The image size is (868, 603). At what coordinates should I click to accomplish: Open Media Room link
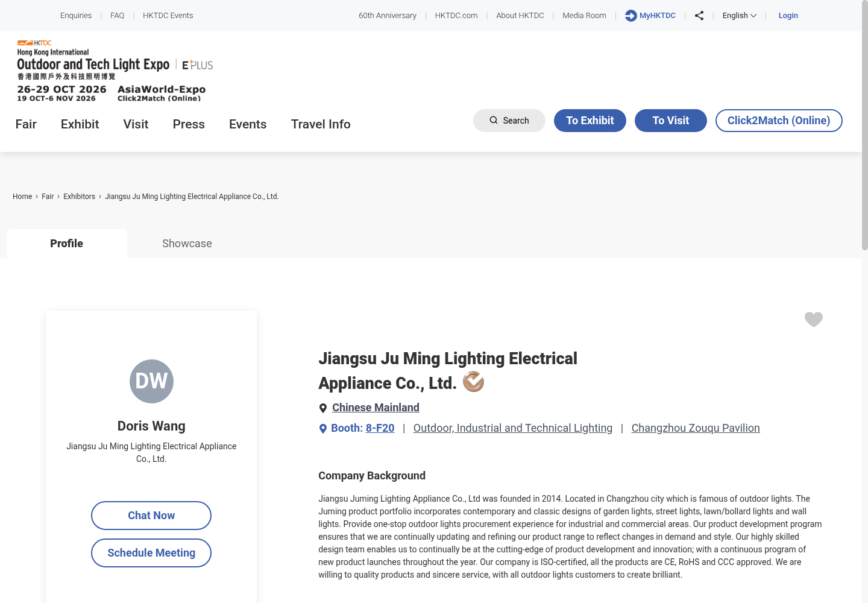tap(585, 16)
